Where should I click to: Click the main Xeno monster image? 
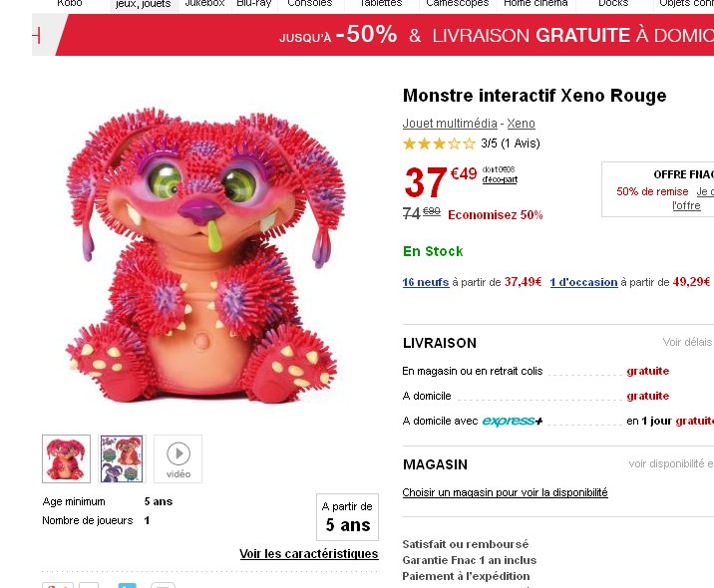[204, 255]
